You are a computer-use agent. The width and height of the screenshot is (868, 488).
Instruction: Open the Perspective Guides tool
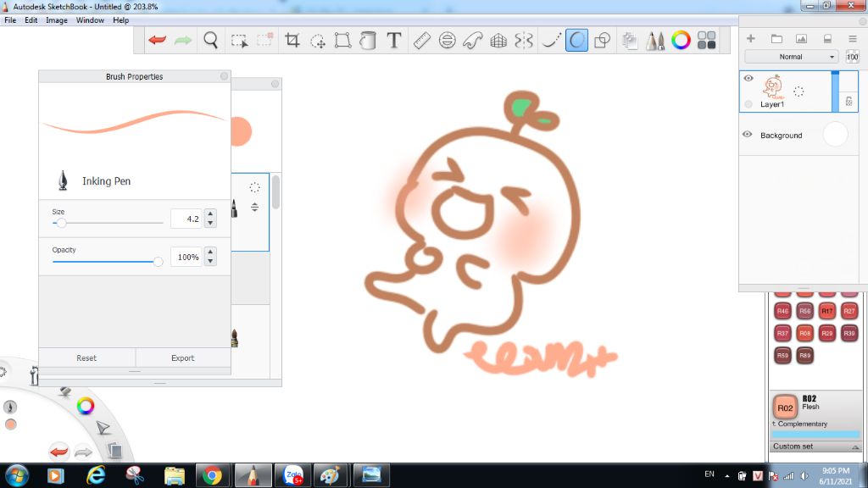point(498,40)
